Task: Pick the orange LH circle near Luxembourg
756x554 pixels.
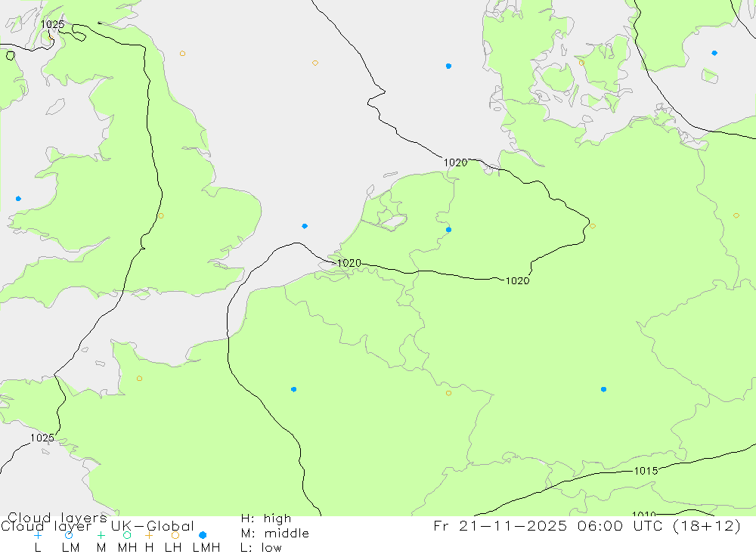Action: coord(449,394)
